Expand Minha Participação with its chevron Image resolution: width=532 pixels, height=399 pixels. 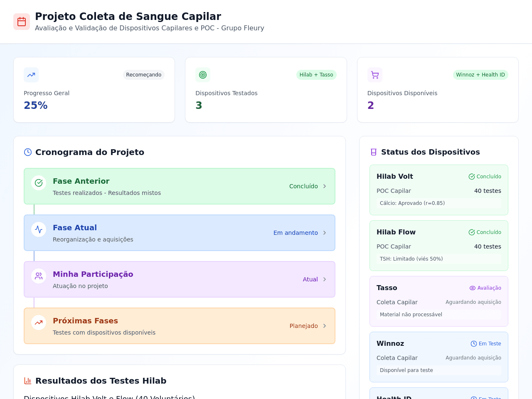(325, 279)
